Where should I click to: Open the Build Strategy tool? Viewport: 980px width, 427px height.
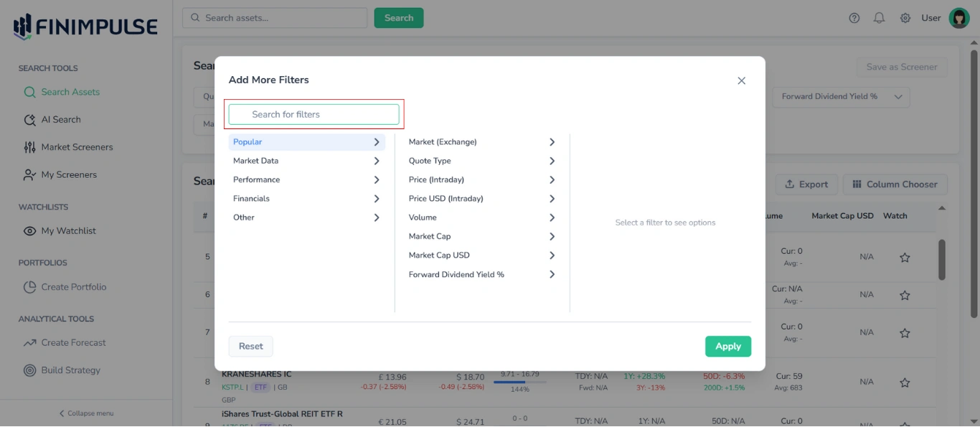click(70, 370)
